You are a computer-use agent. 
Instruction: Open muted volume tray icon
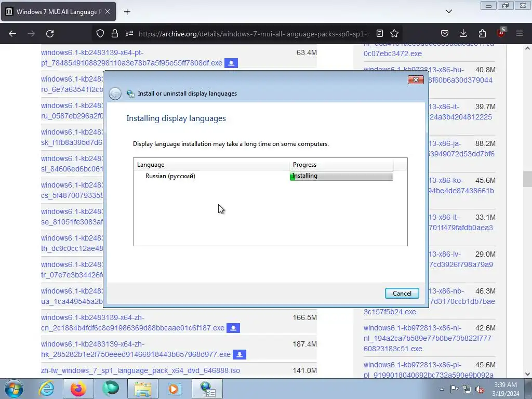point(480,389)
